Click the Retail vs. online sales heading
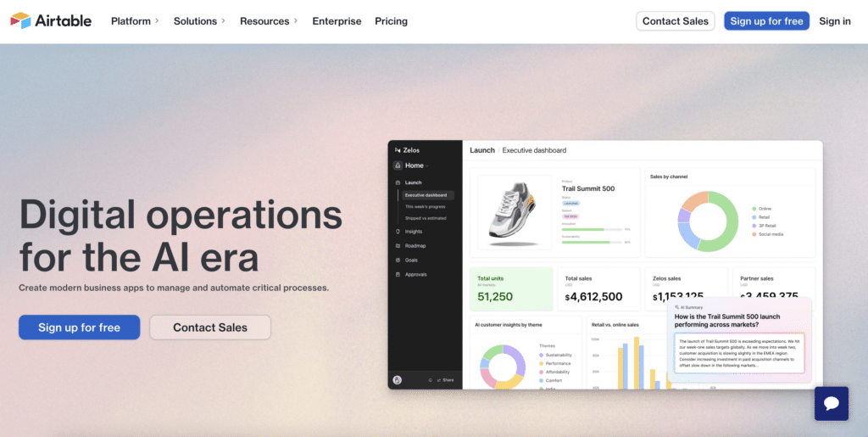 [615, 325]
